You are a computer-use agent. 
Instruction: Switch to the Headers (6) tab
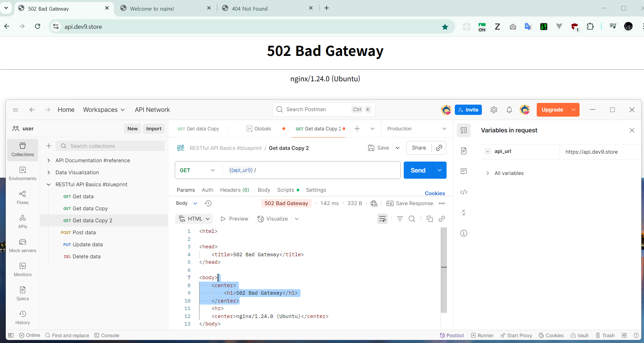click(234, 190)
